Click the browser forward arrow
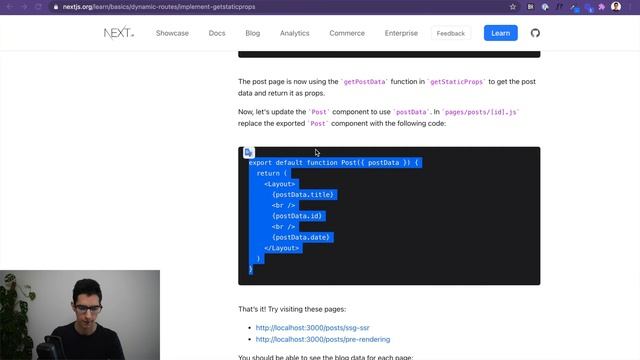 pyautogui.click(x=24, y=7)
